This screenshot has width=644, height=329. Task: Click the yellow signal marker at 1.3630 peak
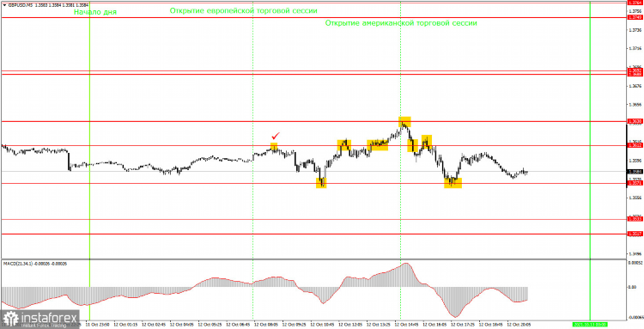tap(404, 122)
